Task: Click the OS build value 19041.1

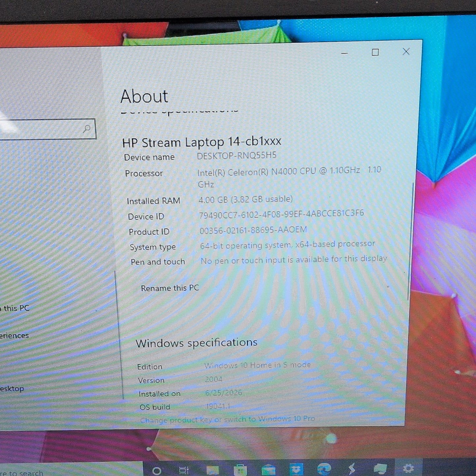Action: coord(218,406)
